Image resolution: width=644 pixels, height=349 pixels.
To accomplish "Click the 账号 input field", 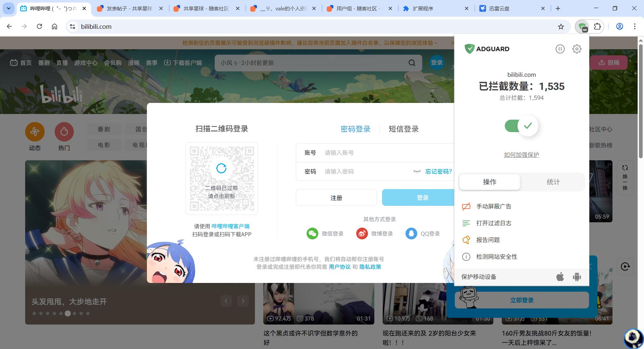I will pyautogui.click(x=375, y=153).
